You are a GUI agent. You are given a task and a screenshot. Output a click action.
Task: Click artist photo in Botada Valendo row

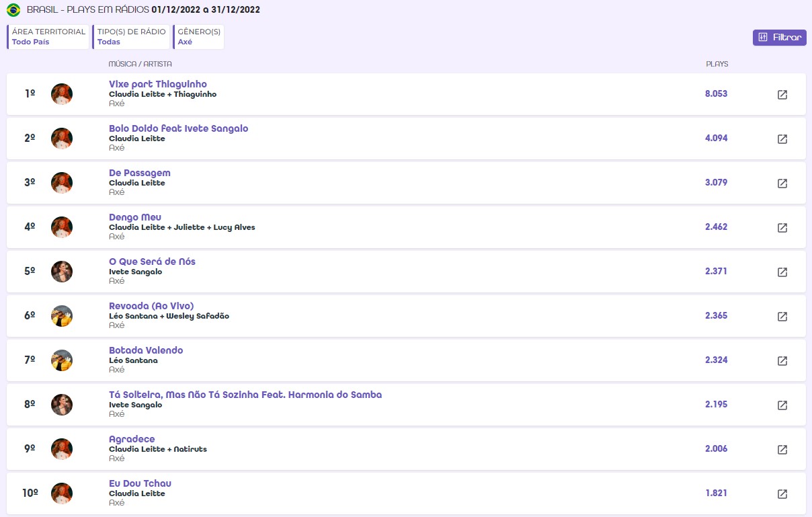point(62,360)
